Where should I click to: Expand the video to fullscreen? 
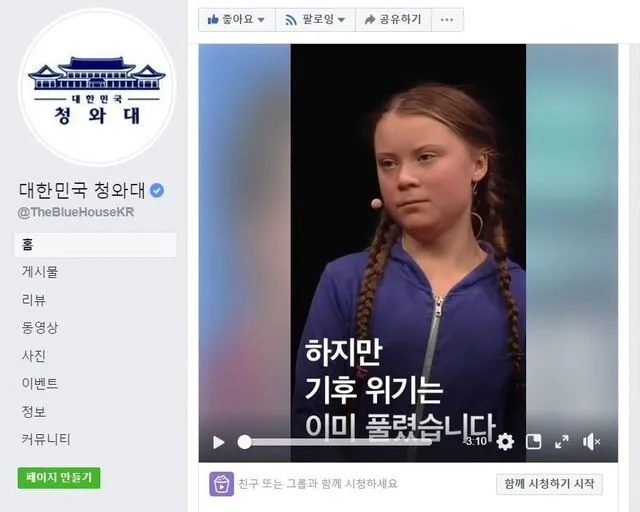562,442
